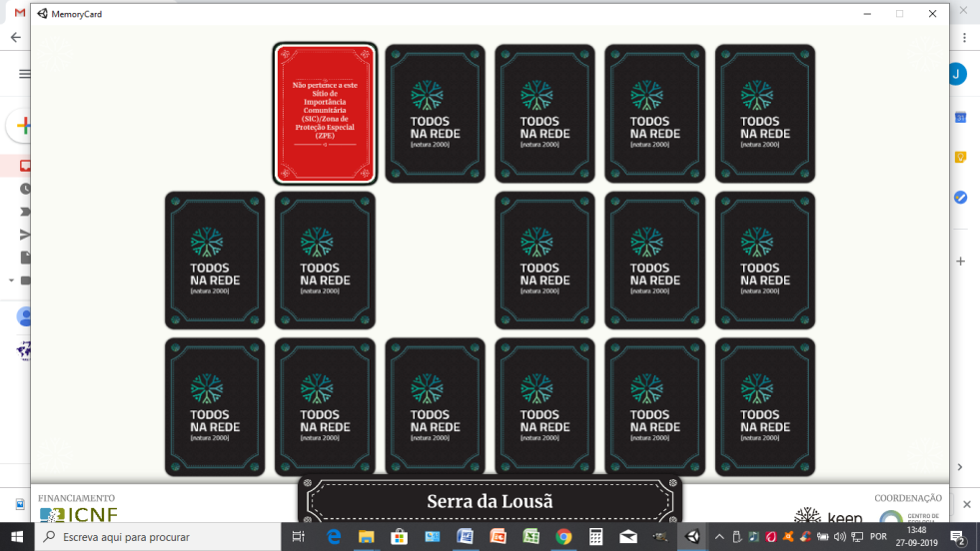Open Task View on the taskbar
This screenshot has width=980, height=551.
pyautogui.click(x=298, y=537)
